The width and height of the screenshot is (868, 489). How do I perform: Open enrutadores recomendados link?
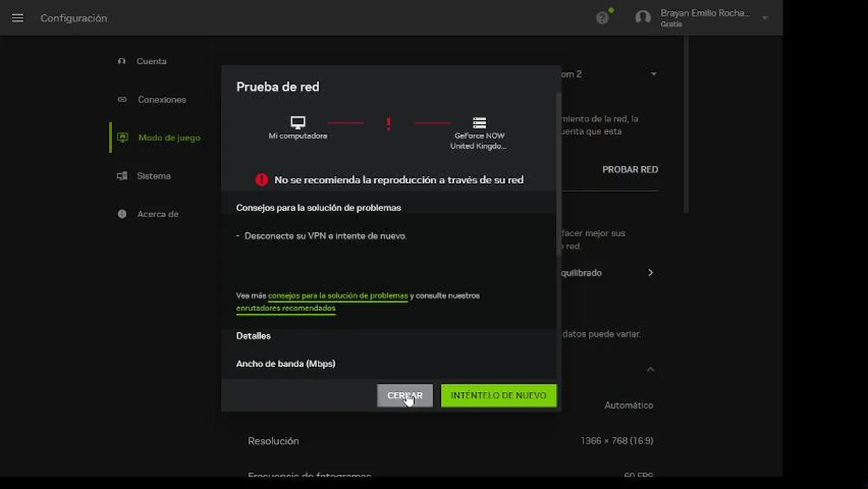(286, 308)
